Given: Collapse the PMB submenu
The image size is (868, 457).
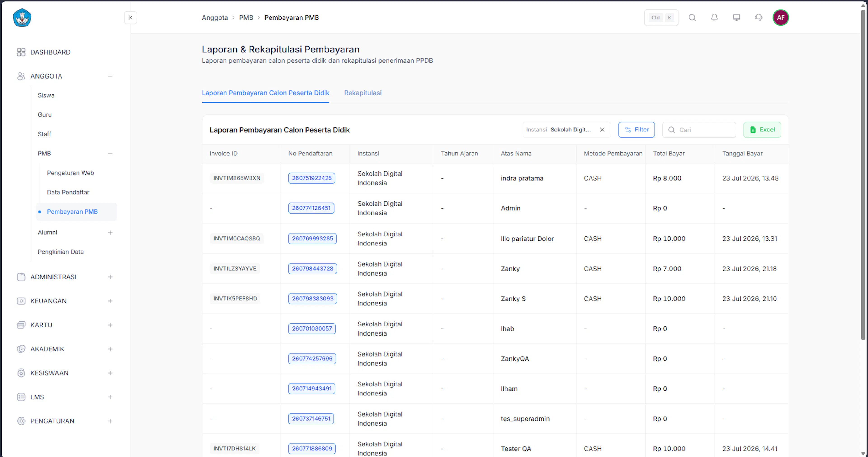Looking at the screenshot, I should [x=110, y=153].
